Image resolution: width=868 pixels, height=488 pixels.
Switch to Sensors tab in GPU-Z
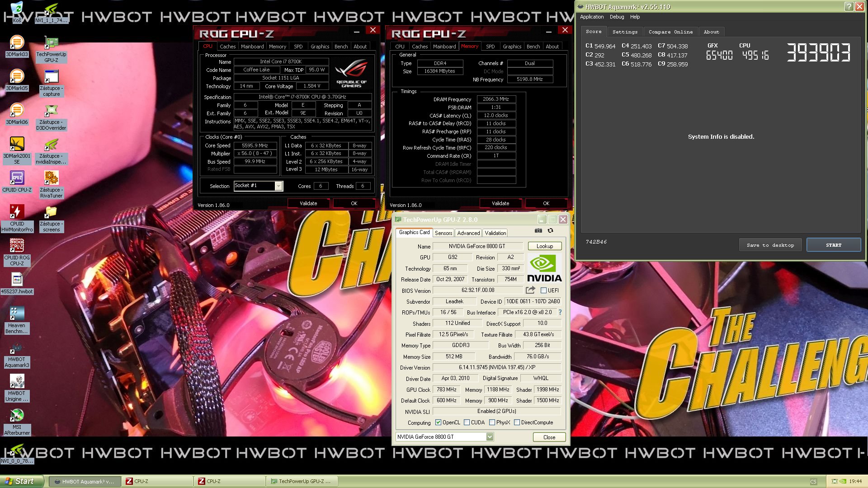click(x=443, y=233)
